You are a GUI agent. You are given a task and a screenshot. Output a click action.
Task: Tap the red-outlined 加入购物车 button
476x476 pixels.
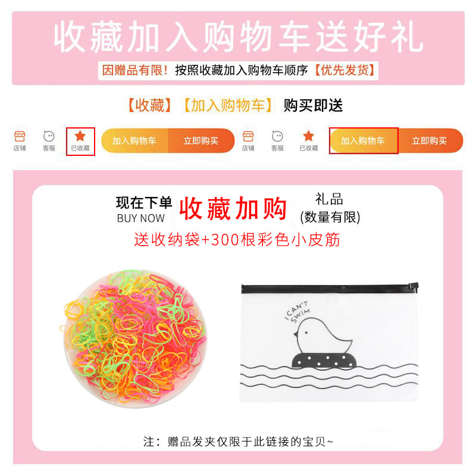364,140
